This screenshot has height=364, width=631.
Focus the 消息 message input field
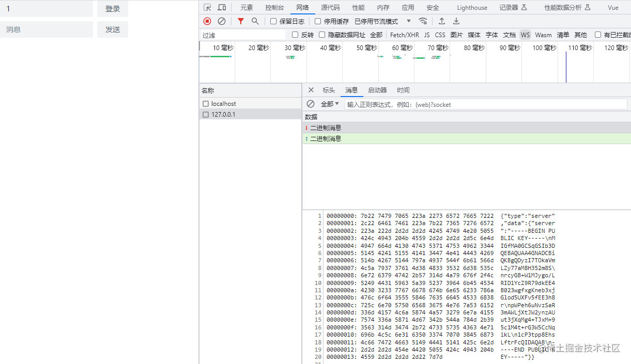tap(47, 29)
